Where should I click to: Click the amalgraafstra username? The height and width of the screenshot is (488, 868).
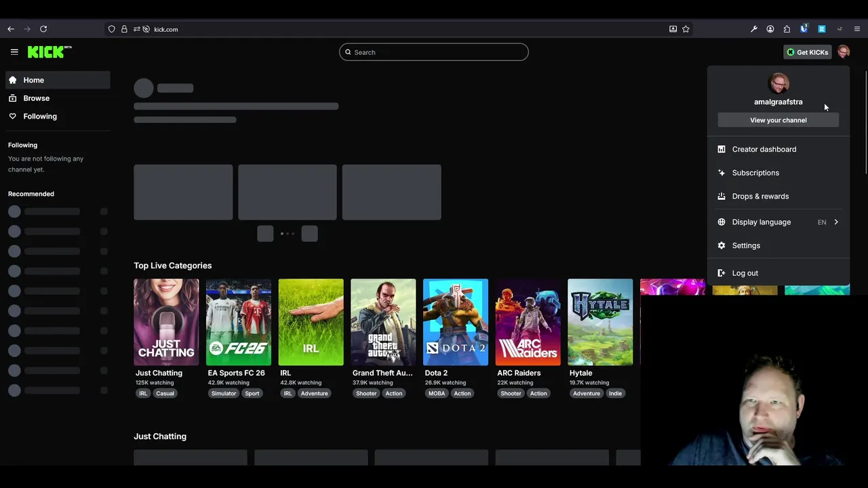[x=778, y=102]
